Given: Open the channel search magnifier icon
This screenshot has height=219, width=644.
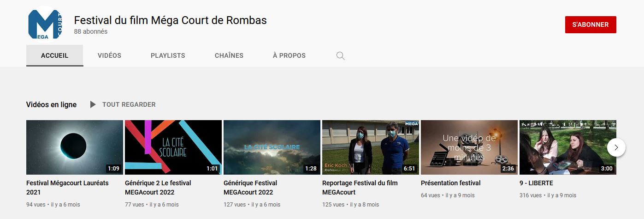Looking at the screenshot, I should [x=340, y=56].
